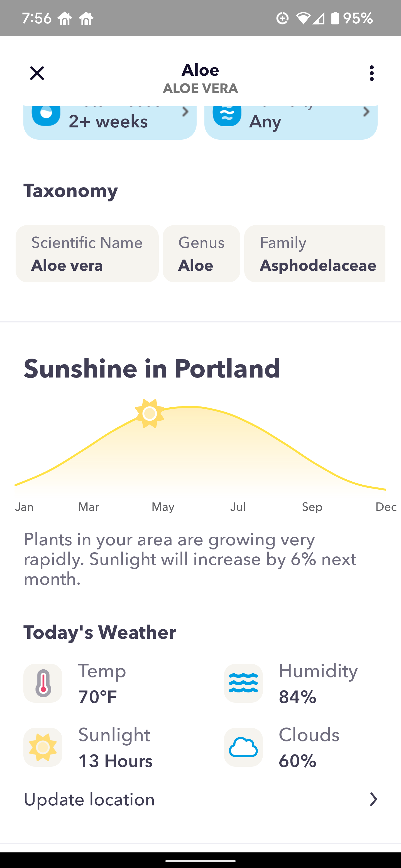Tap the blue humidity waves icon on the Any card
This screenshot has width=401, height=868.
(x=227, y=115)
